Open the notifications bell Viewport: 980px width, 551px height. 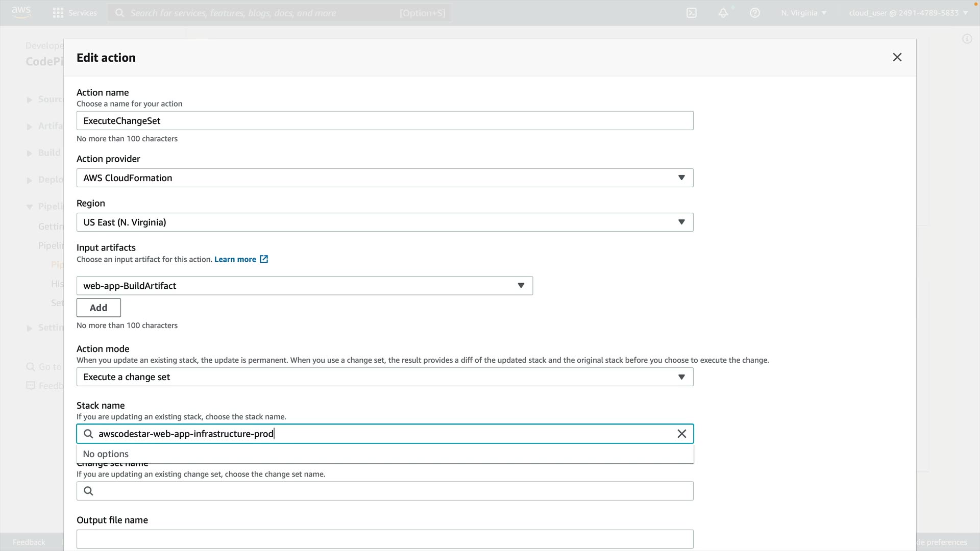723,13
